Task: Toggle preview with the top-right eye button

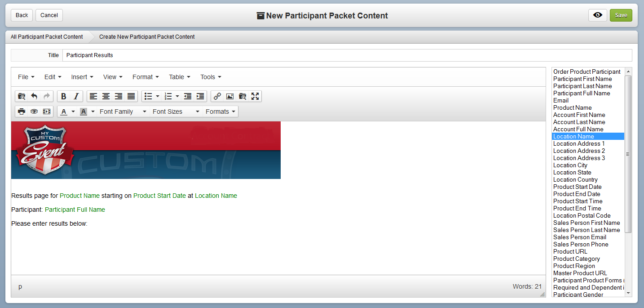Action: tap(598, 15)
